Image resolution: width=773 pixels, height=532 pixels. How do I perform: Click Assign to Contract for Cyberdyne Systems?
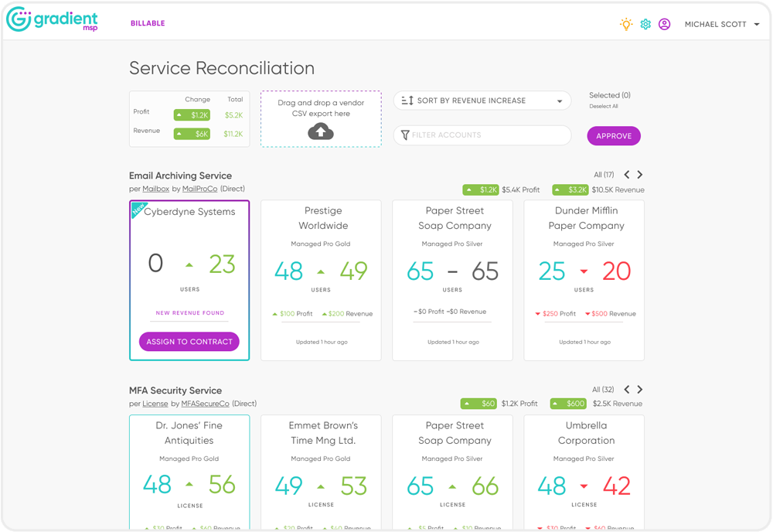(x=189, y=342)
